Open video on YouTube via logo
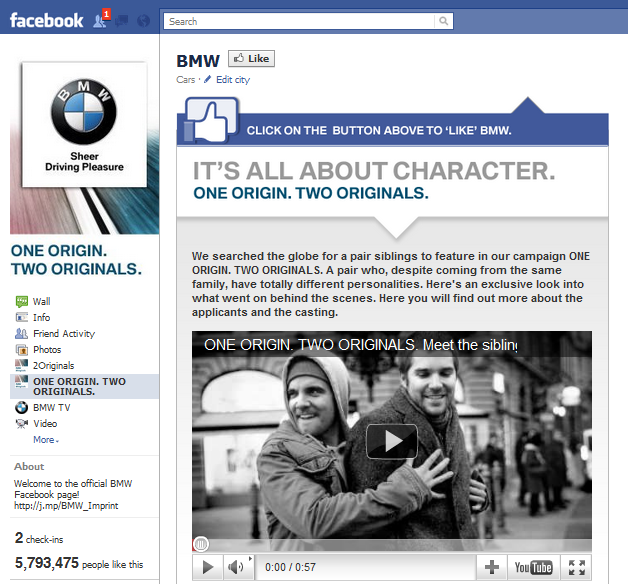The height and width of the screenshot is (584, 628). [x=533, y=567]
